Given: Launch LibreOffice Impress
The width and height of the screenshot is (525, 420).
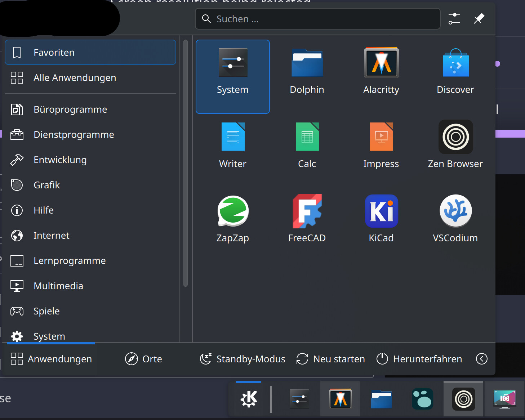Looking at the screenshot, I should coord(381,151).
